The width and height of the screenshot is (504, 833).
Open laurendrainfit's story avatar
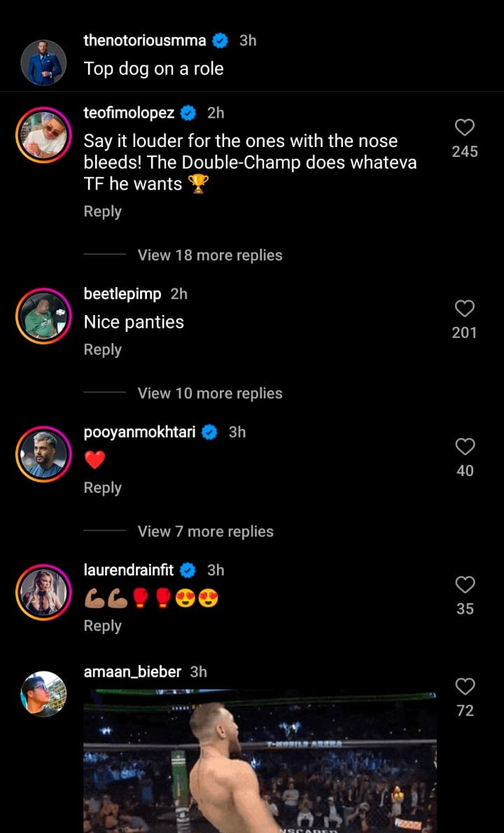(x=43, y=592)
